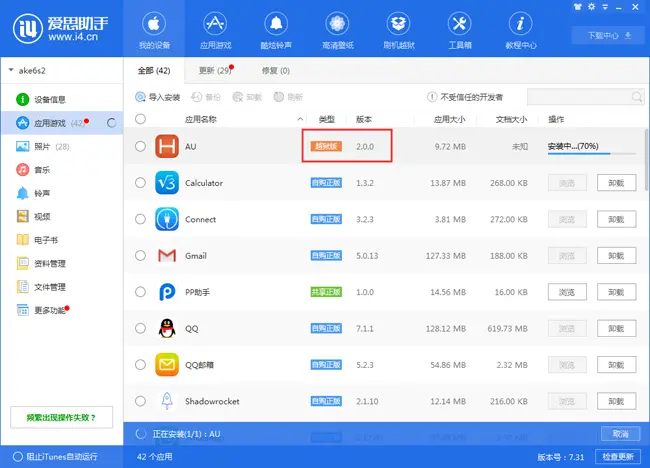This screenshot has width=650, height=468.
Task: Open the title bar dropdown menu arrow
Action: point(605,7)
